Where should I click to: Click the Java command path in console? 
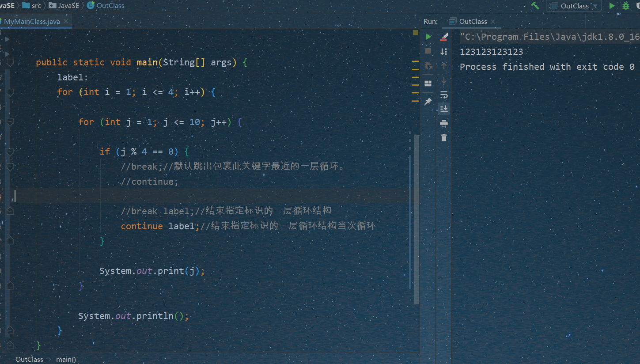coord(549,37)
